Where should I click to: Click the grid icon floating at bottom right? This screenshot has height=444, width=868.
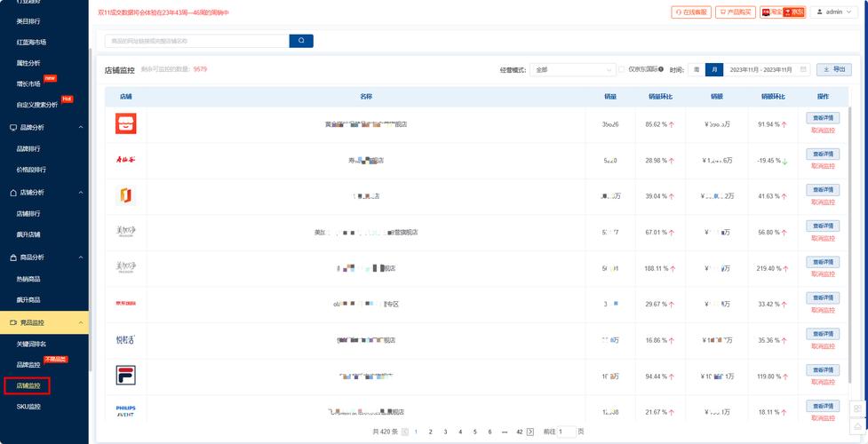click(857, 408)
